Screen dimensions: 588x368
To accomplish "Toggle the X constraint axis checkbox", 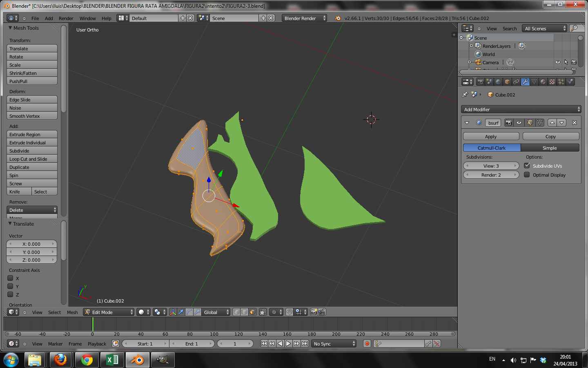I will [x=11, y=278].
